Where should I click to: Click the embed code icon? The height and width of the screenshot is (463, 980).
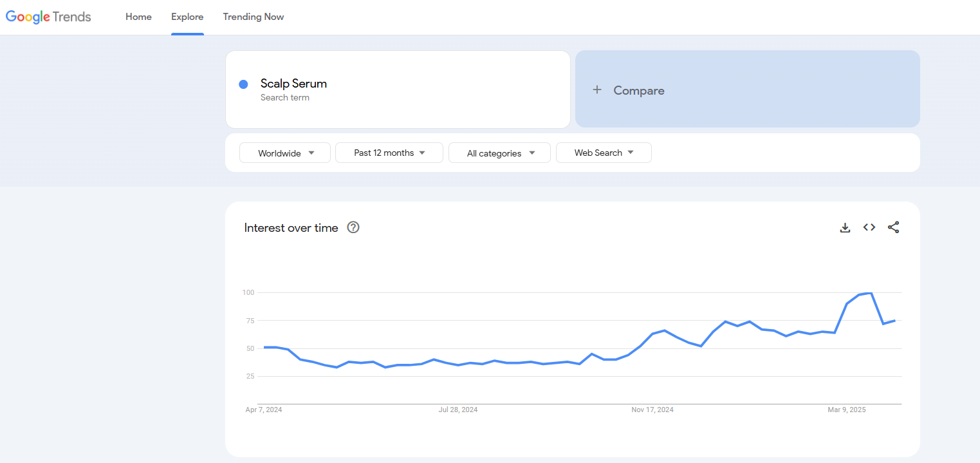[869, 227]
